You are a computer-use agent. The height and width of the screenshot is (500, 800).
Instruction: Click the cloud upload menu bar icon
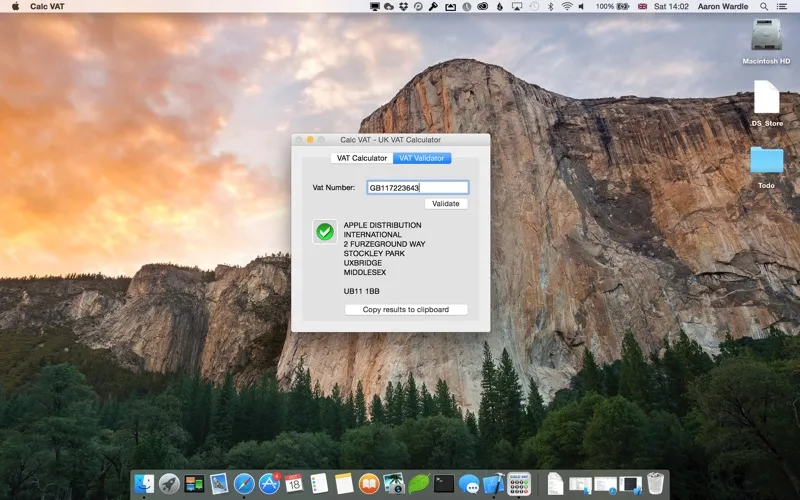[x=389, y=7]
